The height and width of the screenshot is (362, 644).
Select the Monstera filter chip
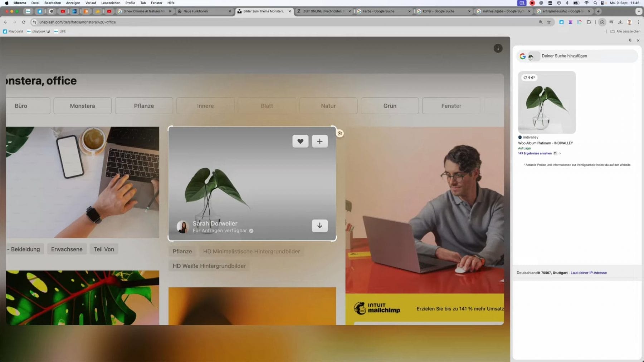point(82,106)
